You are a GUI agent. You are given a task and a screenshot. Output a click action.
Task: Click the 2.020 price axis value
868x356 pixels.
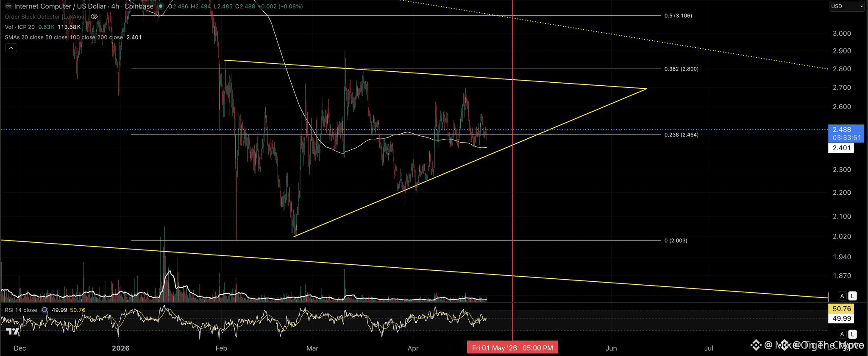(842, 236)
